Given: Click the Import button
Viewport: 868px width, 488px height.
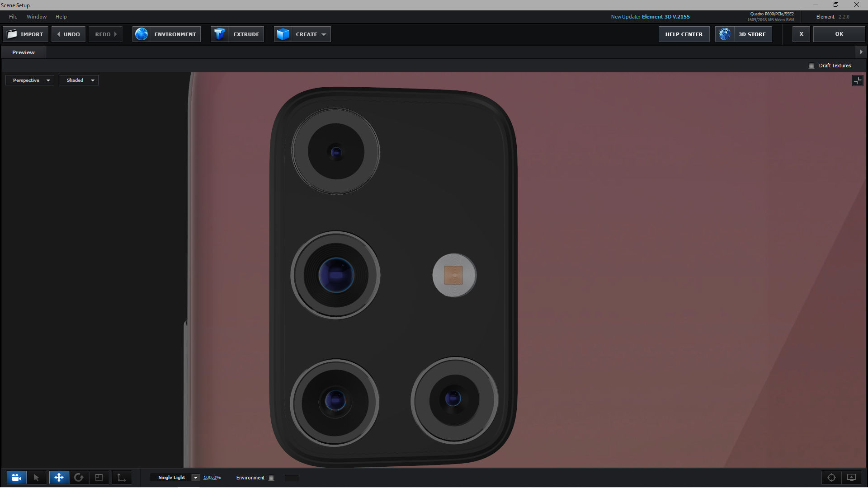Looking at the screenshot, I should pos(26,34).
